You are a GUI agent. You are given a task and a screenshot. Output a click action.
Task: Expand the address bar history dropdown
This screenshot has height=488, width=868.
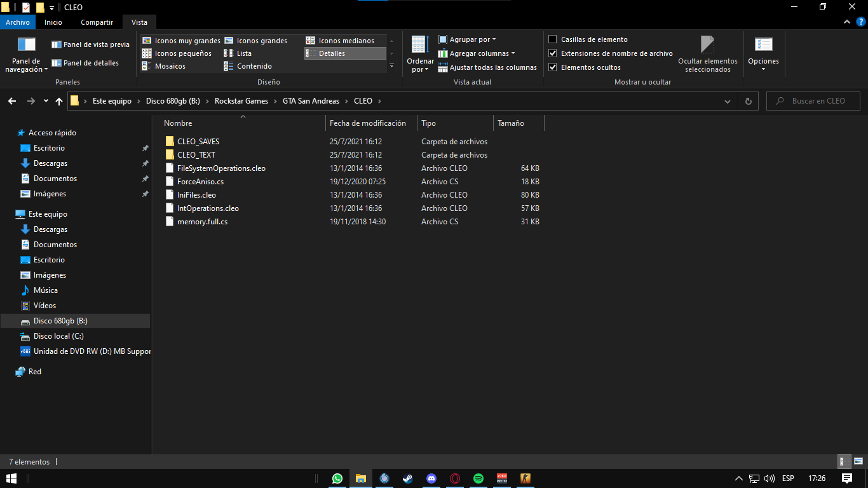coord(728,101)
